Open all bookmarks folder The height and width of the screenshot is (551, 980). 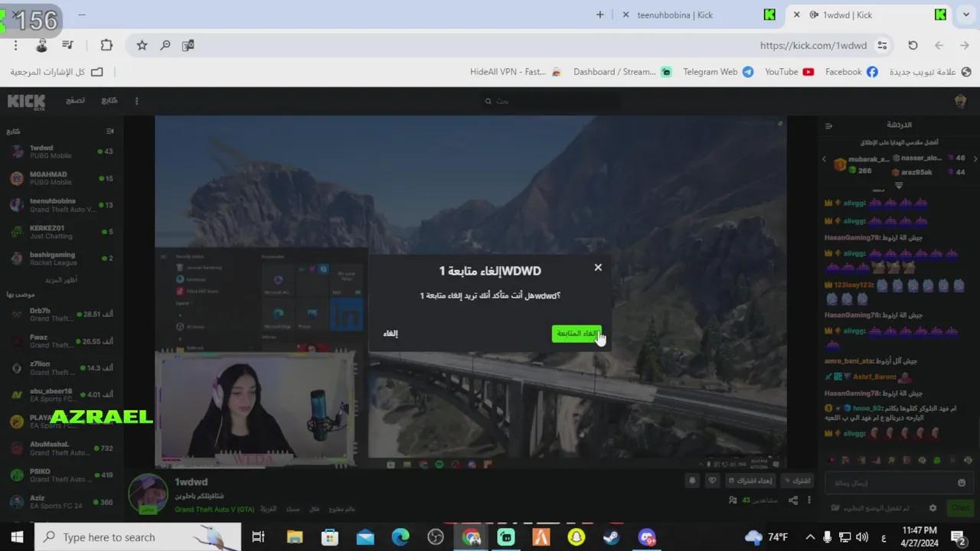[57, 72]
